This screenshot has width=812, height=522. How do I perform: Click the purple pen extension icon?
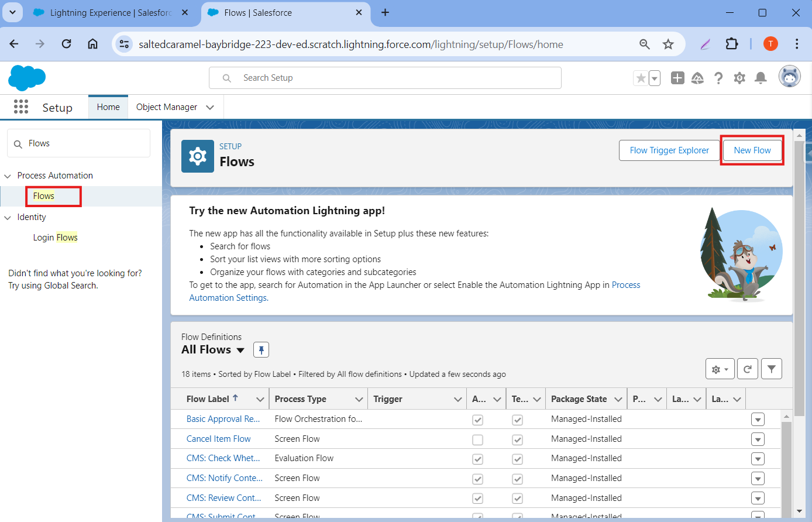tap(706, 44)
